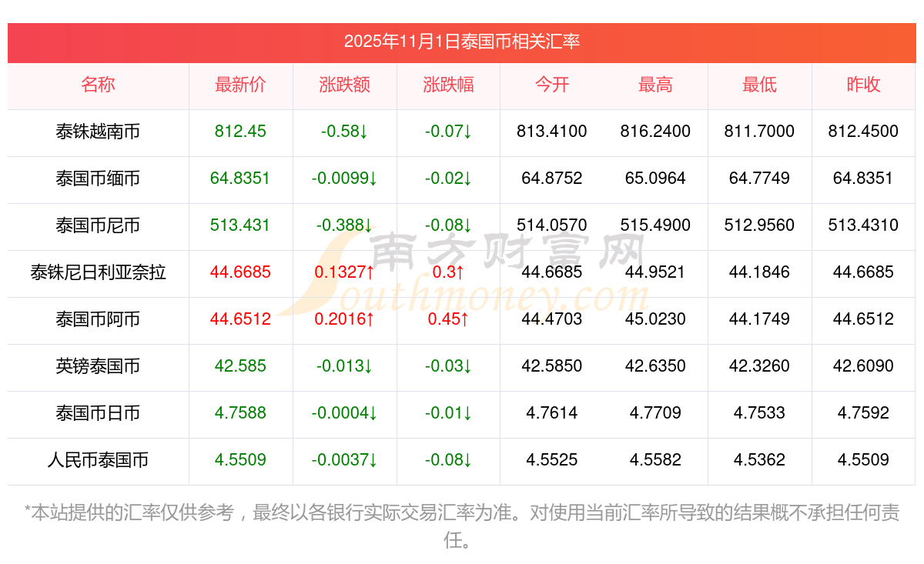Click opening value 514.0570

[552, 225]
